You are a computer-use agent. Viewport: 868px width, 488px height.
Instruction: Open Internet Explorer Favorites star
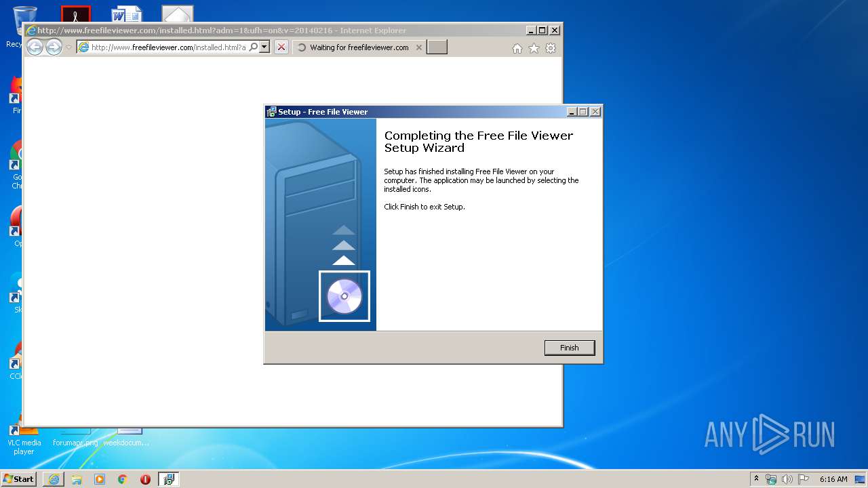point(534,48)
